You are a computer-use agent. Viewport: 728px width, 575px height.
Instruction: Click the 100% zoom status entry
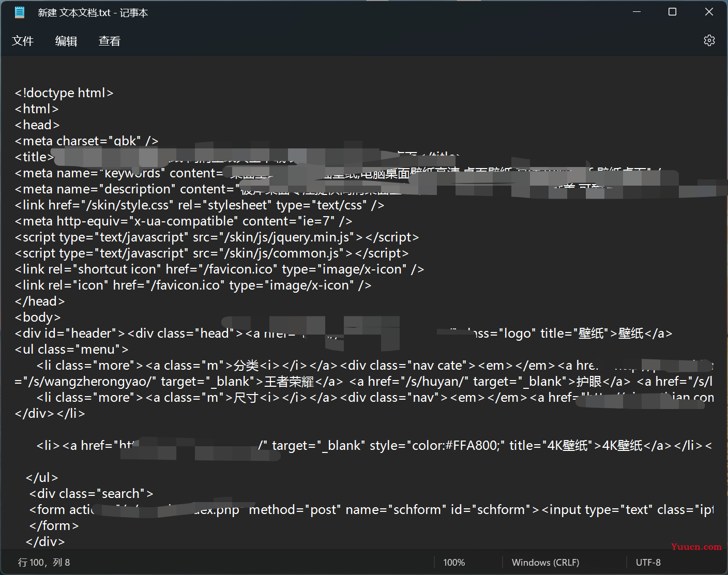pyautogui.click(x=454, y=562)
